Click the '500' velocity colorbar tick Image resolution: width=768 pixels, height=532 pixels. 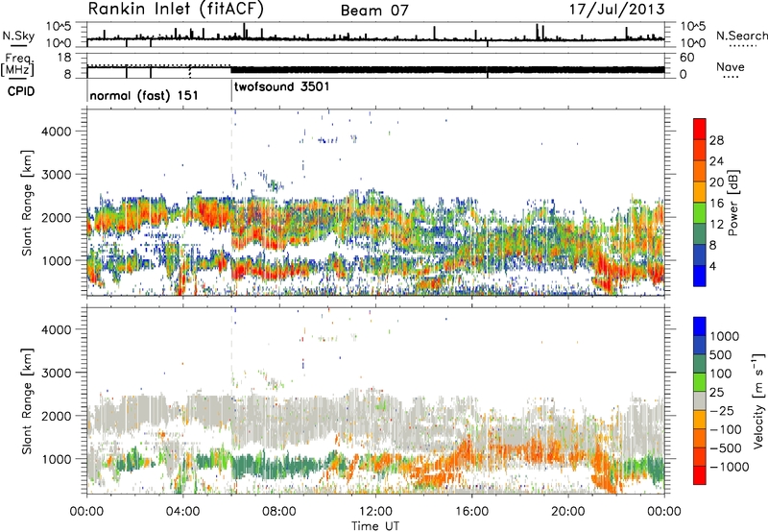coord(720,354)
